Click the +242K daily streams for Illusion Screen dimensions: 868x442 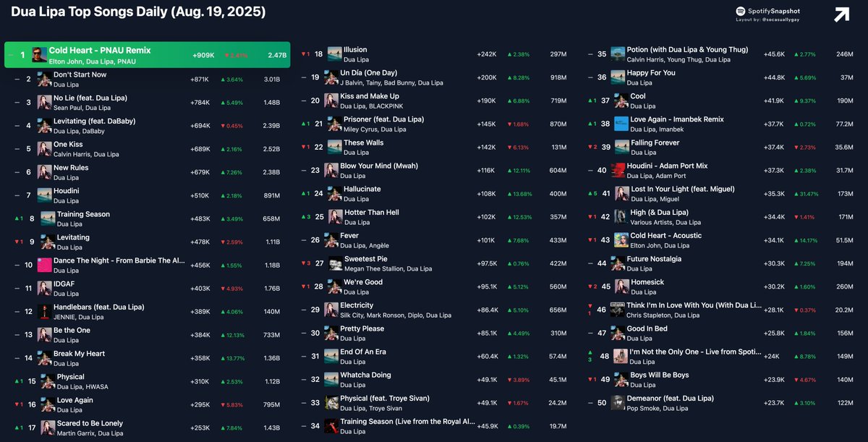pos(487,54)
